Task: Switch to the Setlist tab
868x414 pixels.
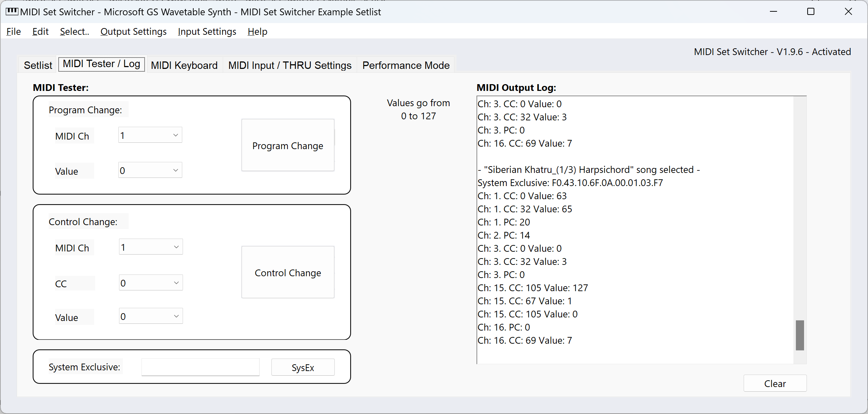Action: click(x=38, y=65)
